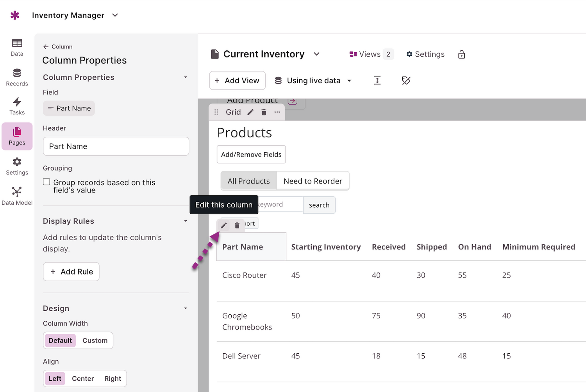
Task: Expand the Inventory Manager app dropdown
Action: click(x=115, y=15)
